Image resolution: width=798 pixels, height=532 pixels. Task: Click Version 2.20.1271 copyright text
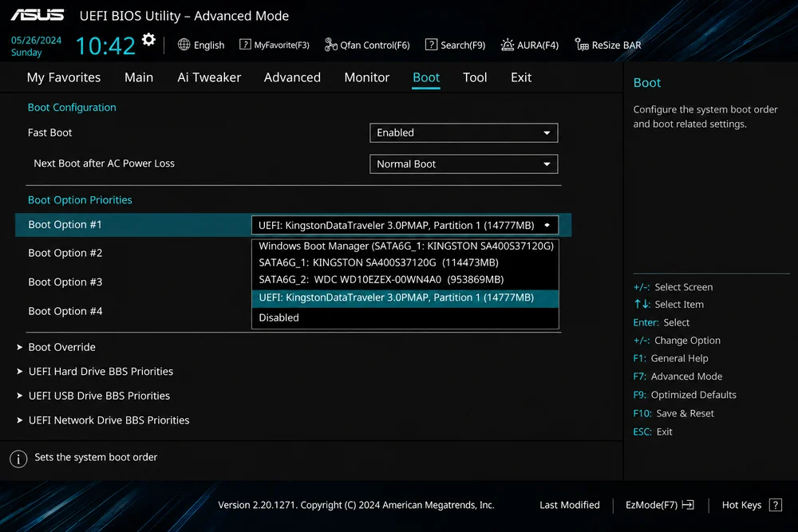(356, 505)
